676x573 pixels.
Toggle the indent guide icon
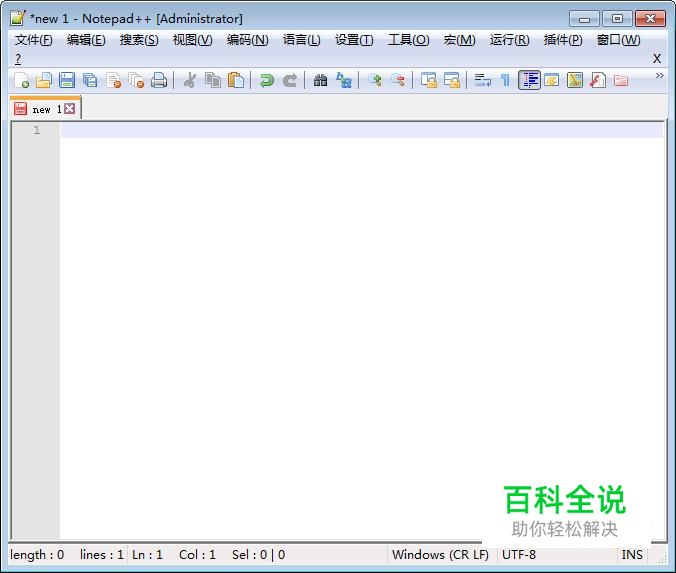coord(529,81)
